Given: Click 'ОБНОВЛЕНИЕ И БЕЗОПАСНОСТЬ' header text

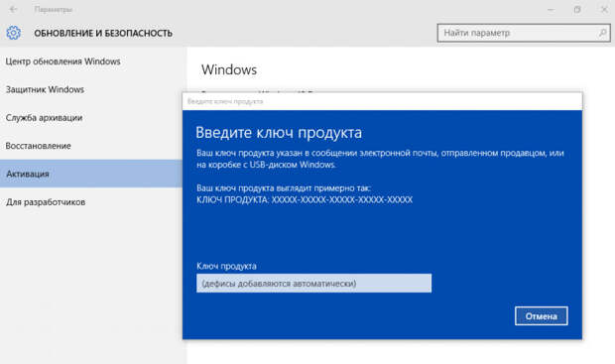Looking at the screenshot, I should click(103, 34).
